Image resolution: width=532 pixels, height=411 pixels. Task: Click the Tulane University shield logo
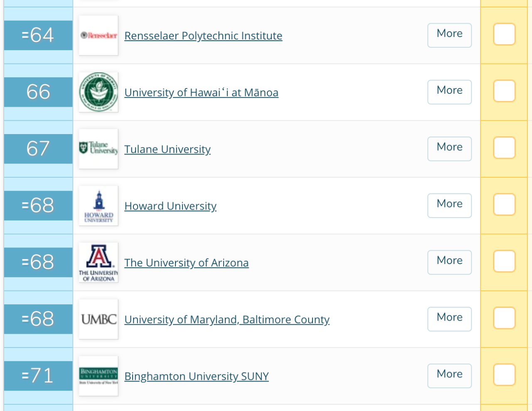pos(99,149)
